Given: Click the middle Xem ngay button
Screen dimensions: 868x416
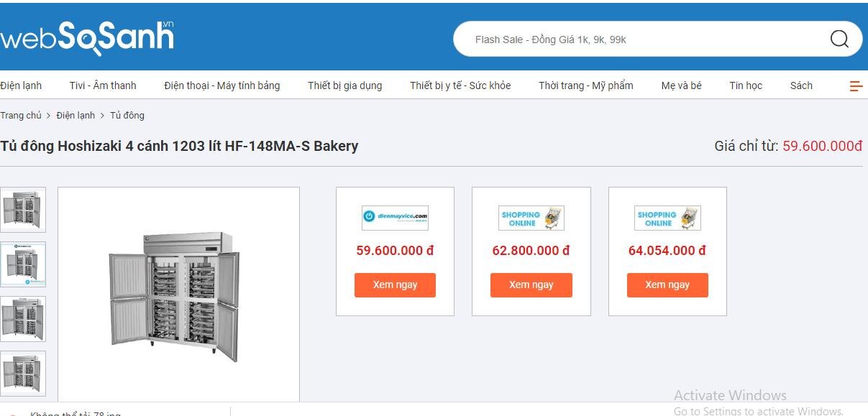Looking at the screenshot, I should click(x=531, y=285).
